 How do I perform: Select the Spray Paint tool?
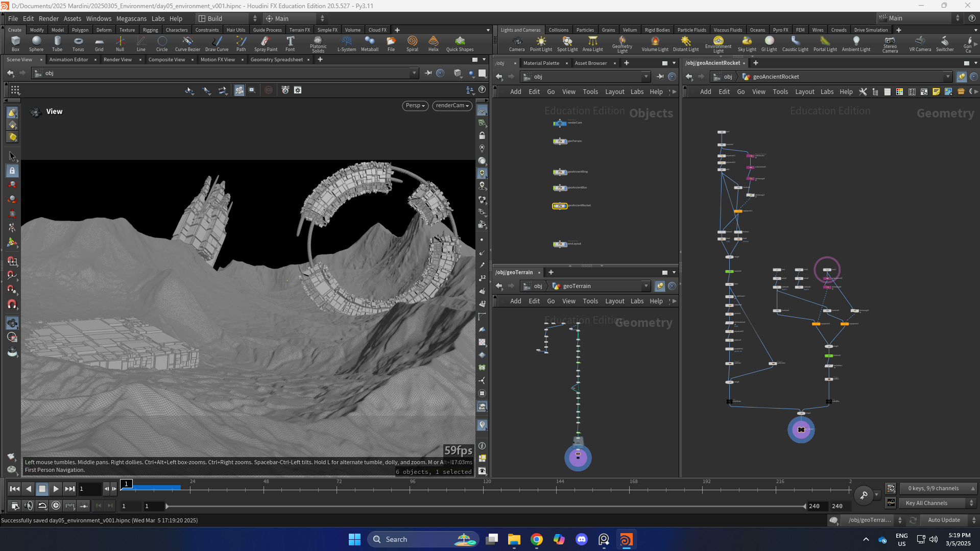(266, 43)
